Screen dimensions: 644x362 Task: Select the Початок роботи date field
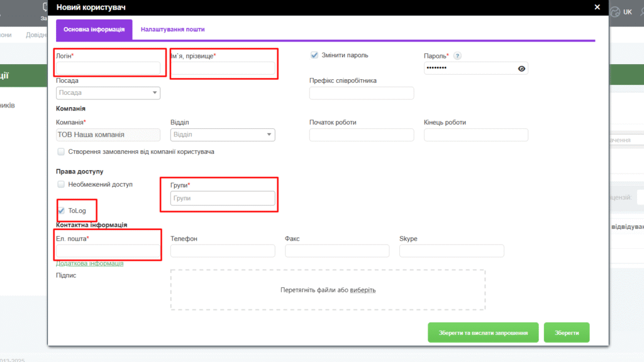tap(361, 134)
